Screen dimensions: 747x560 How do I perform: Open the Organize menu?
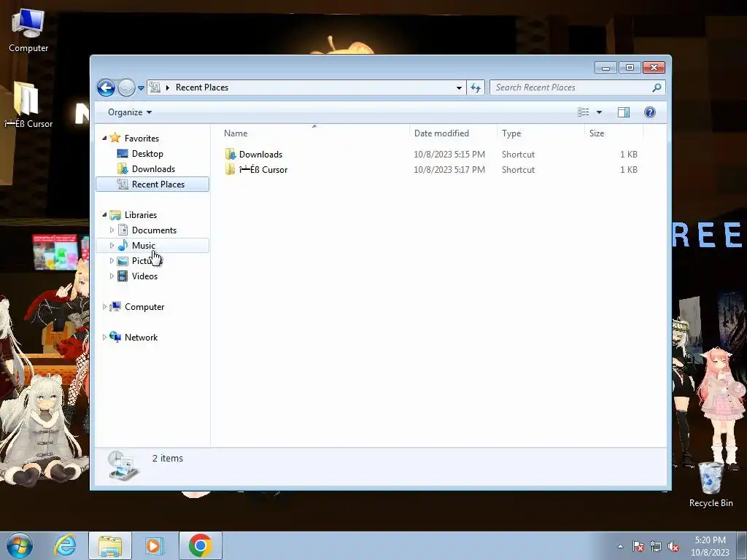click(x=130, y=112)
